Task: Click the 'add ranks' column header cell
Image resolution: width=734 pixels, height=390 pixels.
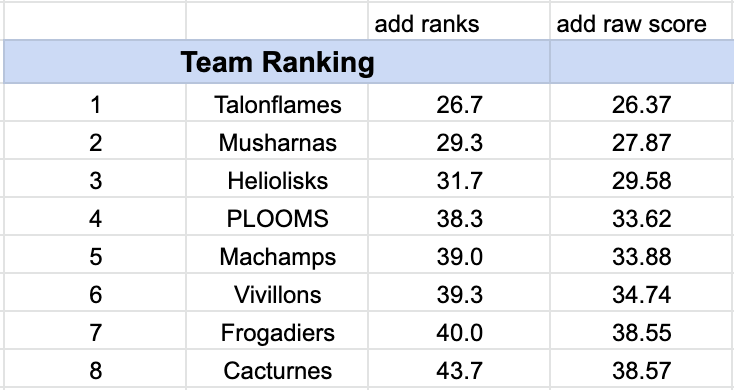Action: 459,22
